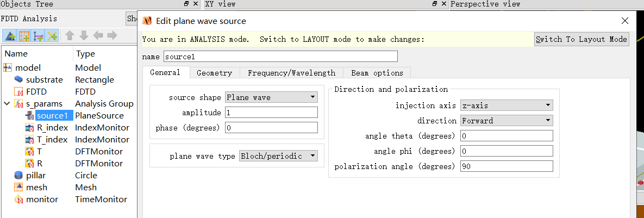
Task: Collapse the s_params analysis group
Action: point(7,104)
